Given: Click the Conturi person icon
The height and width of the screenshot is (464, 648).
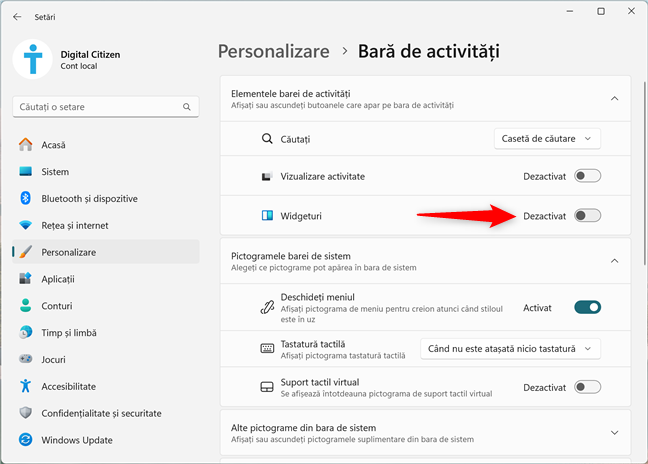Looking at the screenshot, I should click(26, 306).
